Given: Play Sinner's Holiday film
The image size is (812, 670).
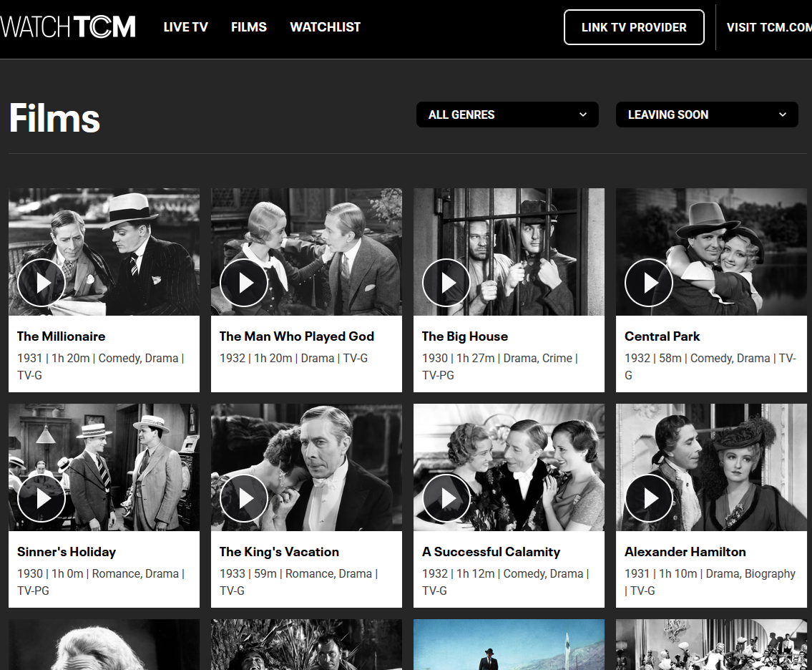Looking at the screenshot, I should [x=41, y=498].
